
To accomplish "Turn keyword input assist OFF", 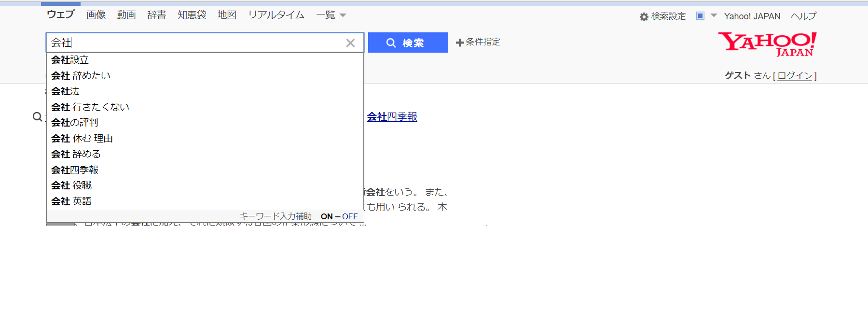I will (x=350, y=216).
